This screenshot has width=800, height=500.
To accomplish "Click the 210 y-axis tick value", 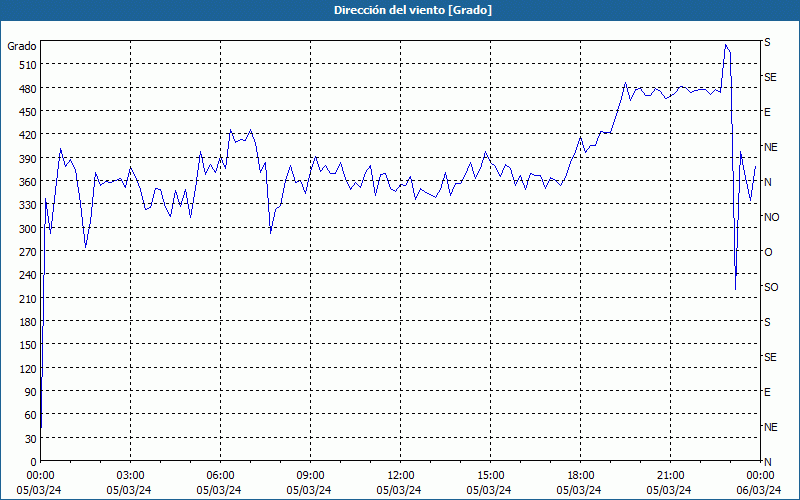I will click(x=28, y=299).
